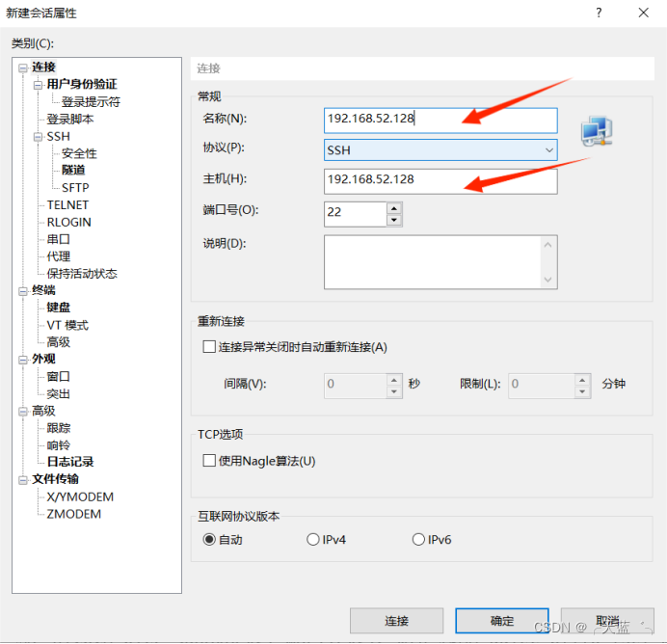
Task: Select 终端 in the category tree
Action: (x=43, y=290)
